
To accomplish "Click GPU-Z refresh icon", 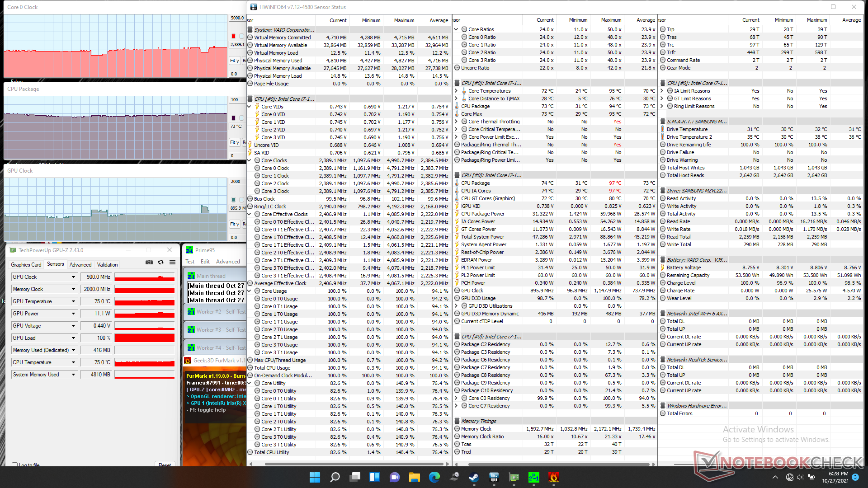I will [x=160, y=262].
